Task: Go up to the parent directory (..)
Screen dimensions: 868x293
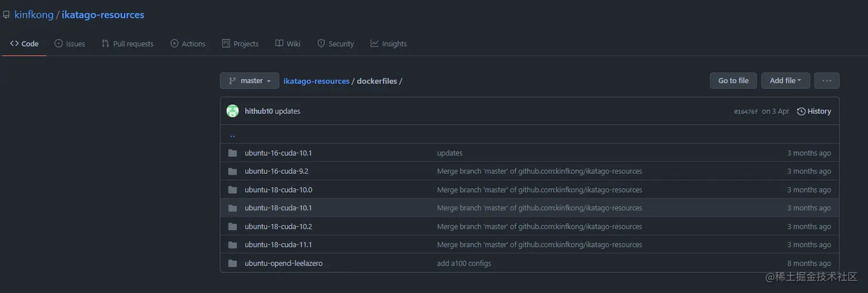Action: (x=232, y=135)
